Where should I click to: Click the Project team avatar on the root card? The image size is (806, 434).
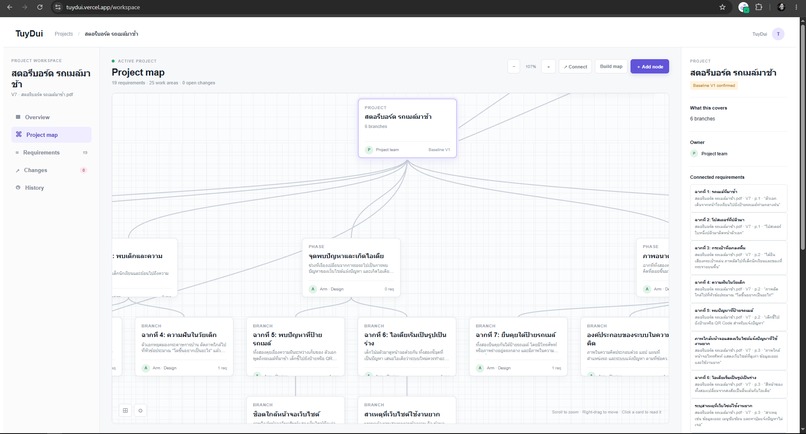(369, 150)
